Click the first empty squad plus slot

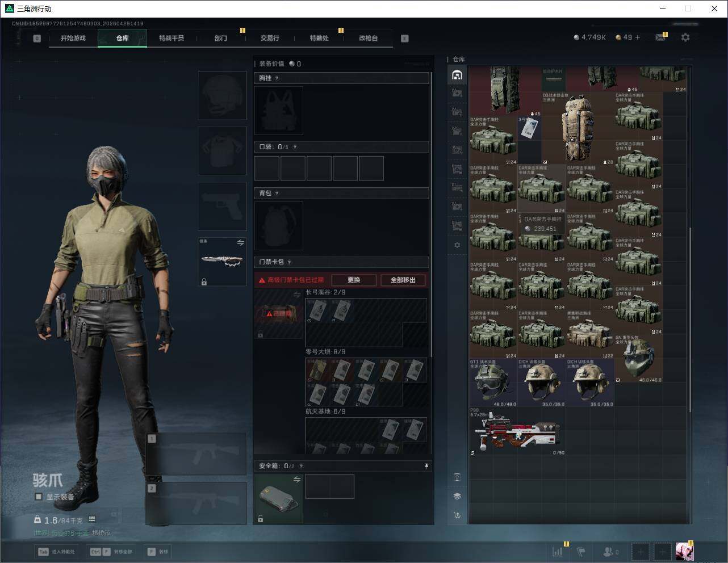pyautogui.click(x=641, y=551)
